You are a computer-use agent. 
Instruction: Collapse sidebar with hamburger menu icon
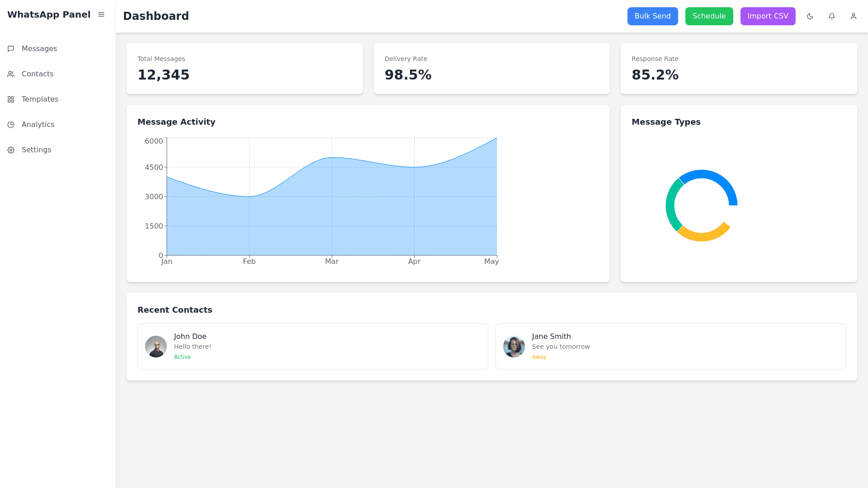pos(101,15)
